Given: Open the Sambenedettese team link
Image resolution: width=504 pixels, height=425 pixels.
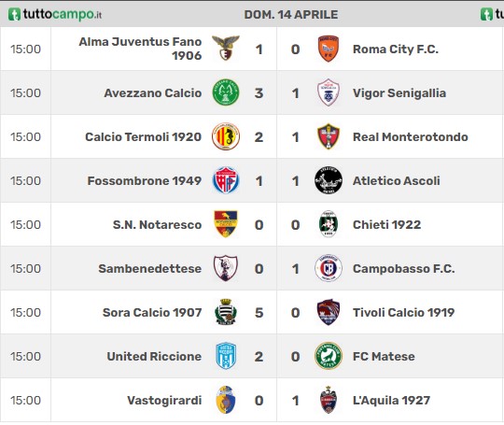Looking at the screenshot, I should click(x=149, y=269).
